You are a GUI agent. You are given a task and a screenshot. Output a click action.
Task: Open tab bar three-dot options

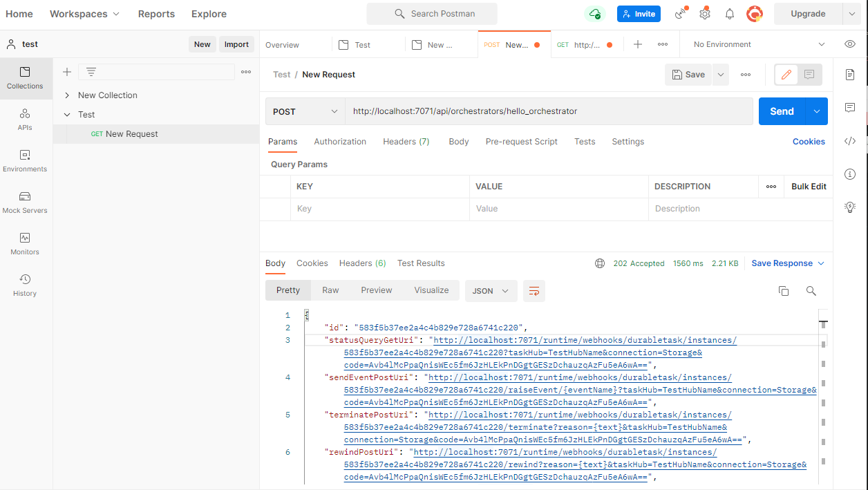pyautogui.click(x=663, y=44)
